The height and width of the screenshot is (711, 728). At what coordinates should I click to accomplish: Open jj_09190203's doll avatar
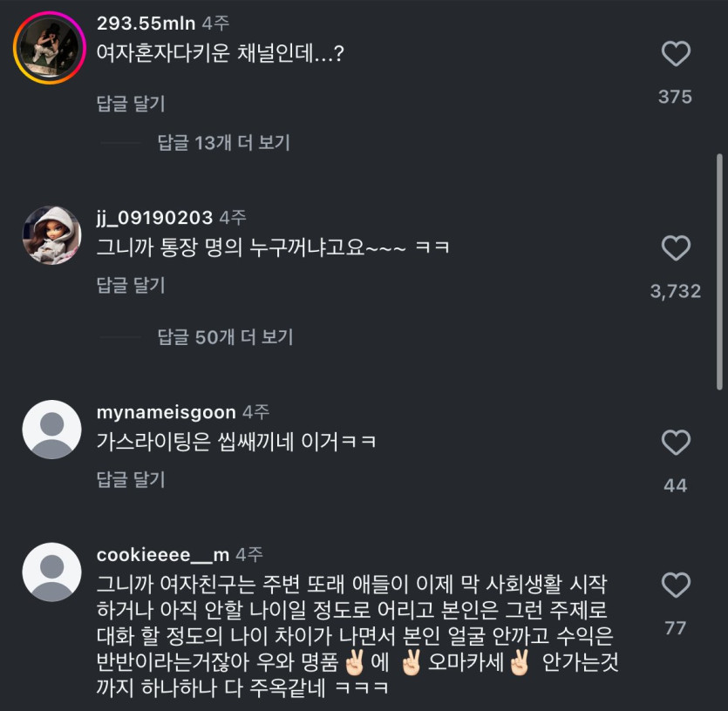point(51,236)
